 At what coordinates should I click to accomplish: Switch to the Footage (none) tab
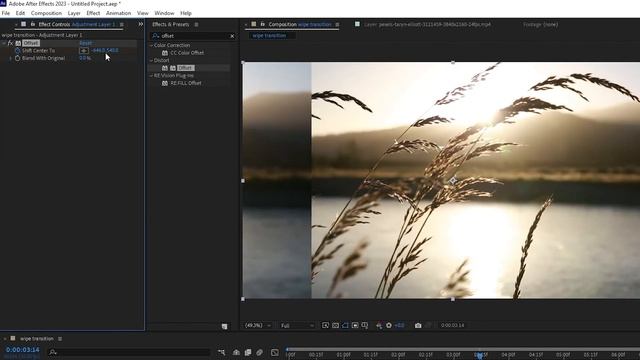(x=540, y=24)
